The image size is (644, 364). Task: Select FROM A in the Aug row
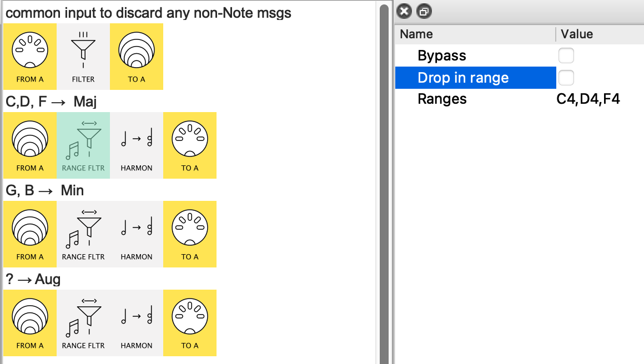pyautogui.click(x=30, y=323)
